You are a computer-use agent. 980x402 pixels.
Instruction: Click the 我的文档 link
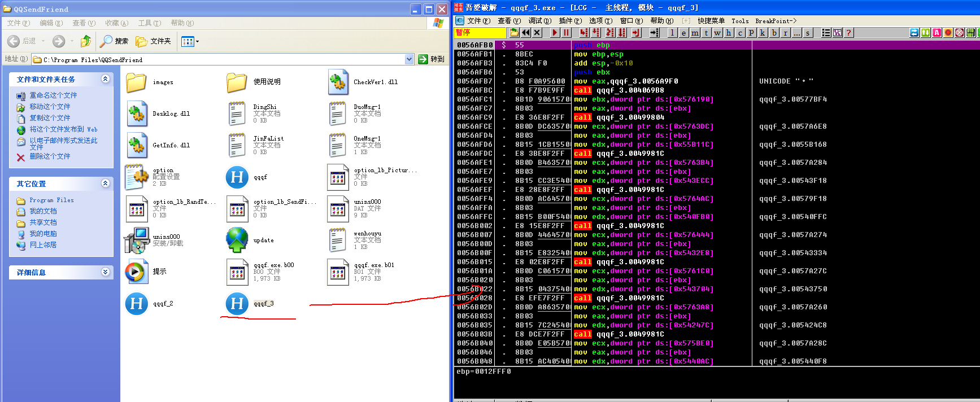coord(43,211)
